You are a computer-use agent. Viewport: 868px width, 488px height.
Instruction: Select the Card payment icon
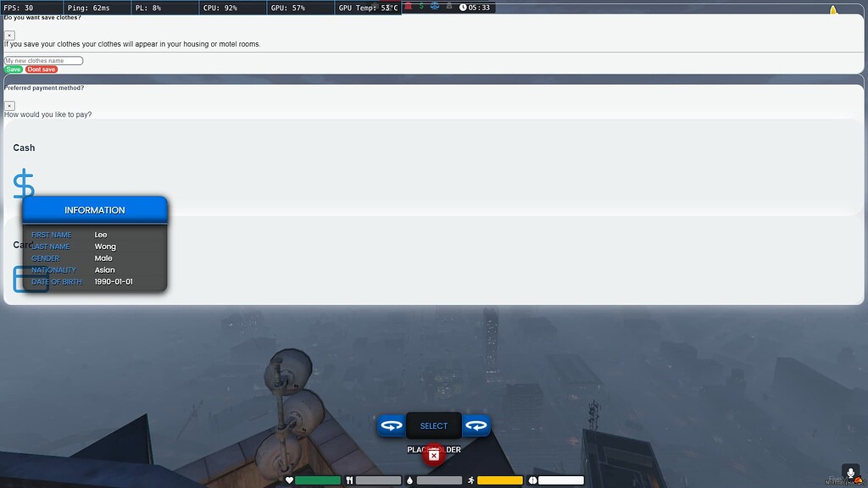coord(32,278)
